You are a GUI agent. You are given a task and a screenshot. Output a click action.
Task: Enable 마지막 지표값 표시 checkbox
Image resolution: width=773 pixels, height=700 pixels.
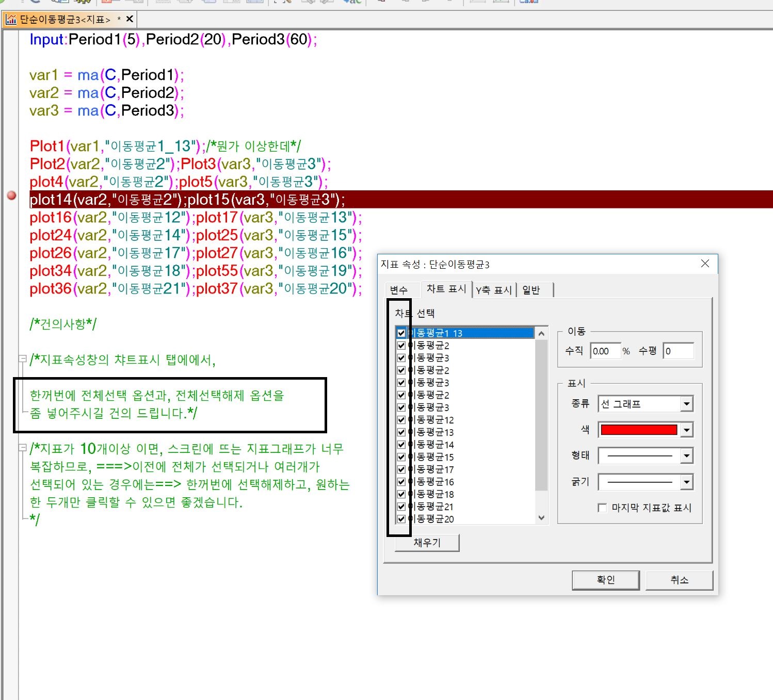[x=602, y=508]
